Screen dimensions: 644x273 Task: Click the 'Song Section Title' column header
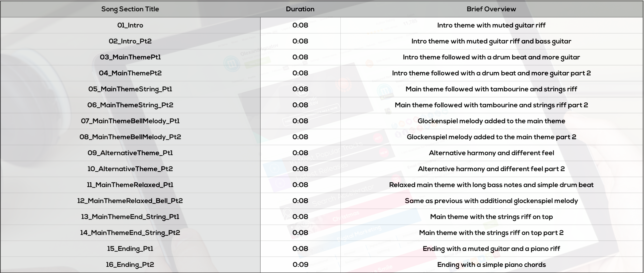(x=130, y=9)
